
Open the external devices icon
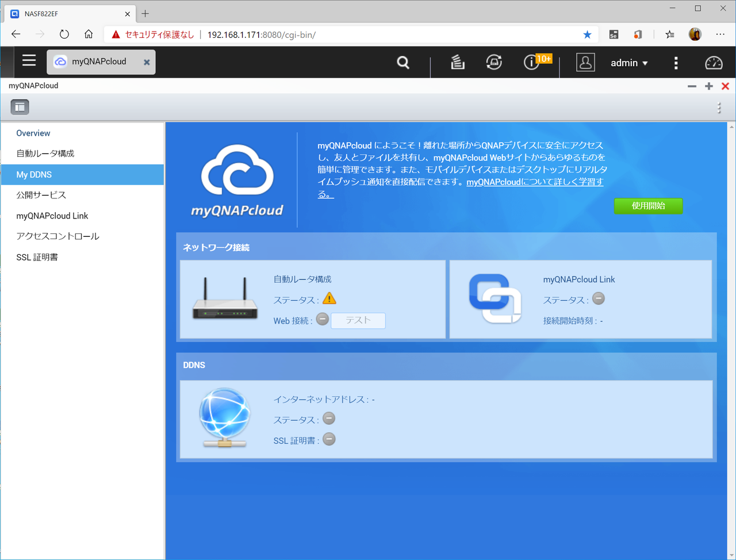click(x=494, y=62)
